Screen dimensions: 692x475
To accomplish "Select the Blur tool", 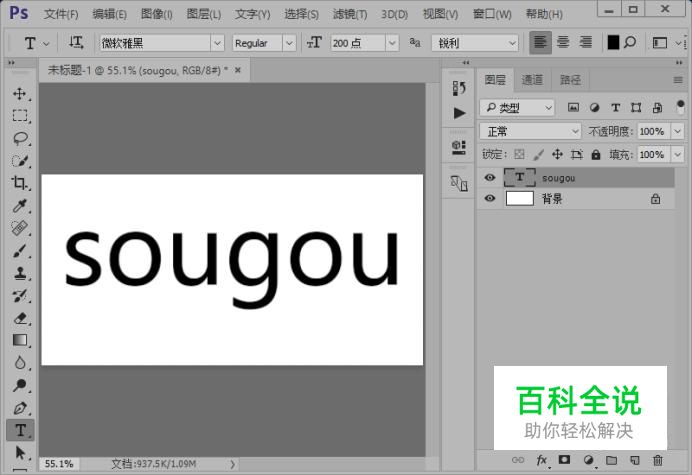I will 19,362.
